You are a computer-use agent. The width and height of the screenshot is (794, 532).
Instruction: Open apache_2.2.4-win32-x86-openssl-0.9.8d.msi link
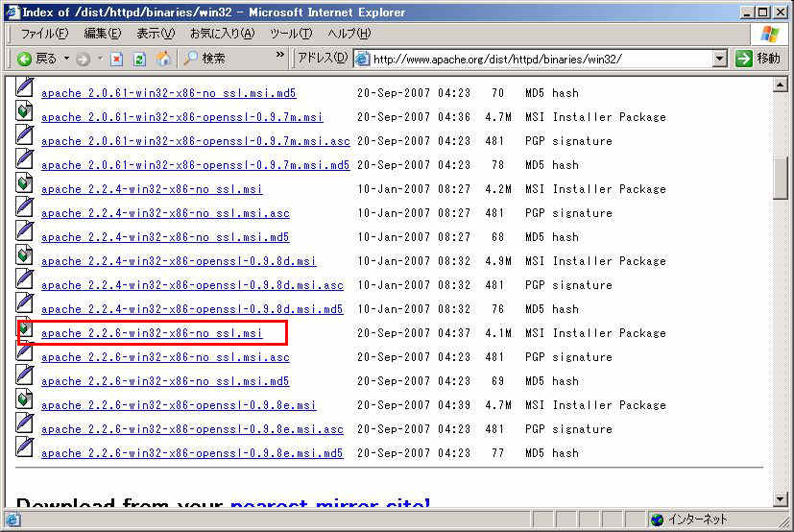point(179,261)
